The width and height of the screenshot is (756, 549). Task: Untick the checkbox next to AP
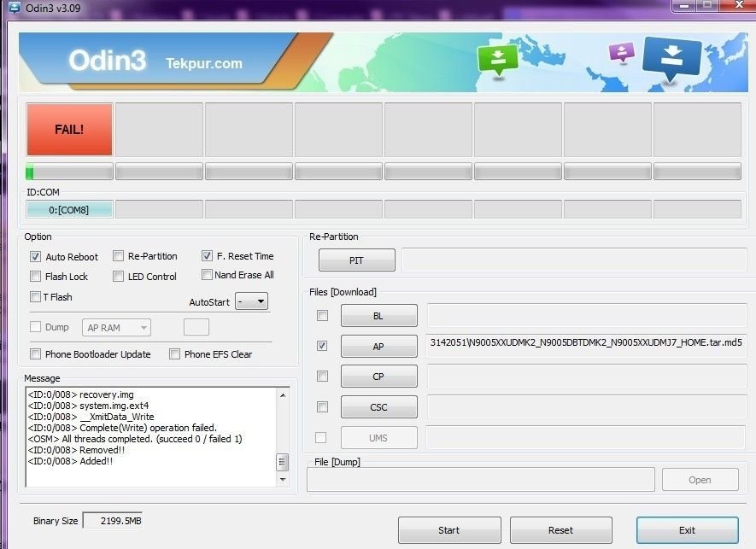point(322,346)
